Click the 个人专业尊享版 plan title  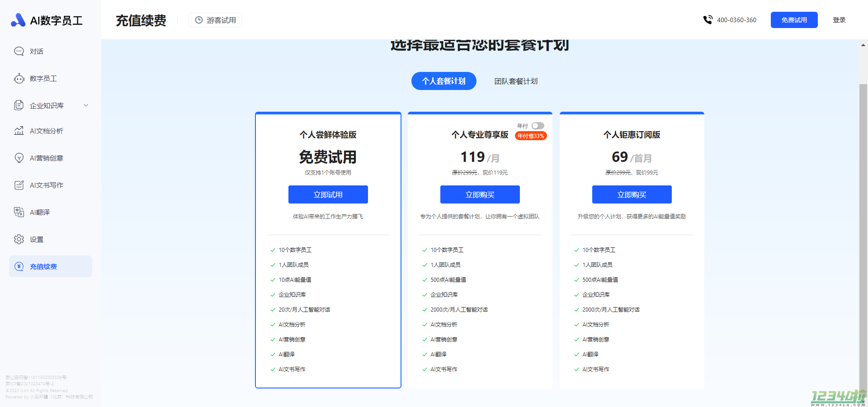pos(480,135)
